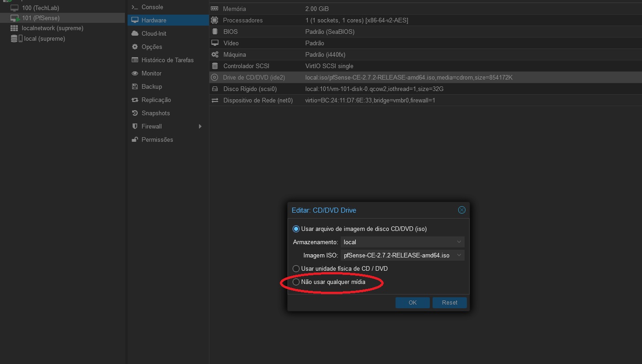This screenshot has width=642, height=364.
Task: Click the Reset button in dialog
Action: coord(449,303)
